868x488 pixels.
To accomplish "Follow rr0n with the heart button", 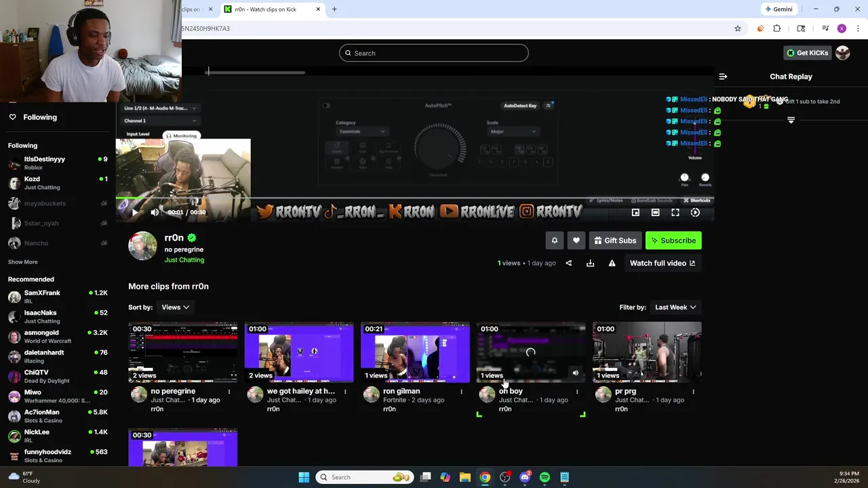I will tap(576, 241).
